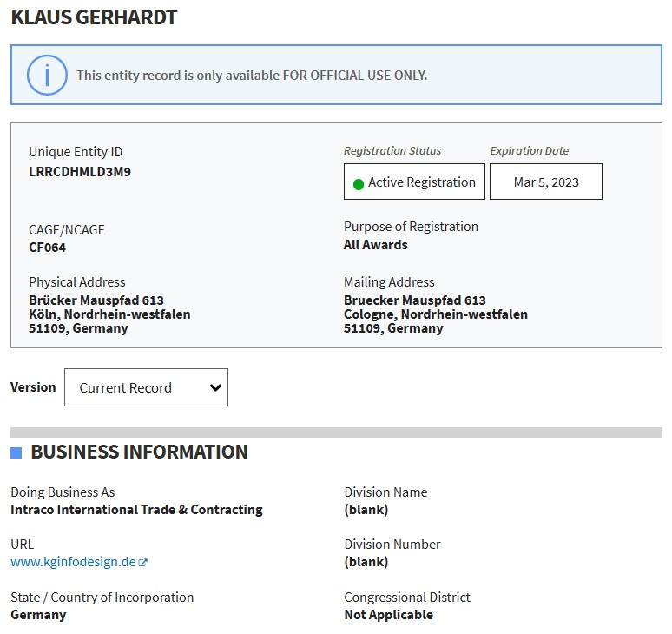Click the Version dropdown chevron arrow
Viewport: 672px width, 634px height.
tap(215, 388)
